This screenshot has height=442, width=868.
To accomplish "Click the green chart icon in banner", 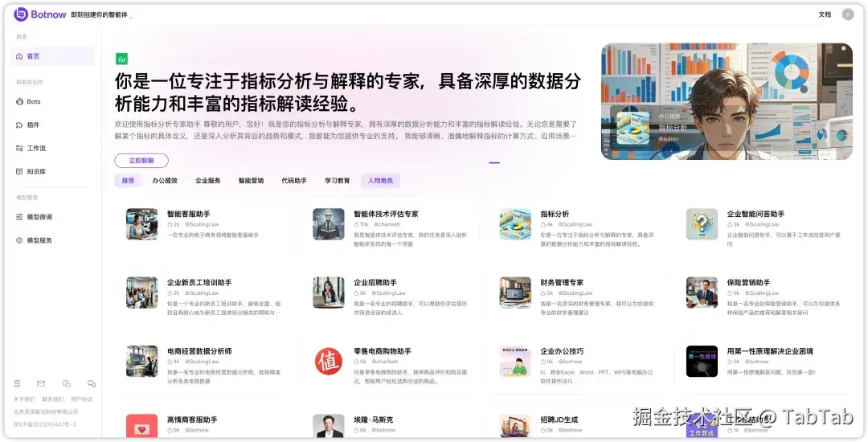I will (x=122, y=59).
